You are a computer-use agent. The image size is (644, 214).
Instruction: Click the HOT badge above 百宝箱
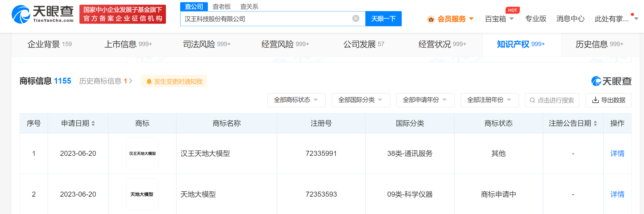click(x=513, y=10)
